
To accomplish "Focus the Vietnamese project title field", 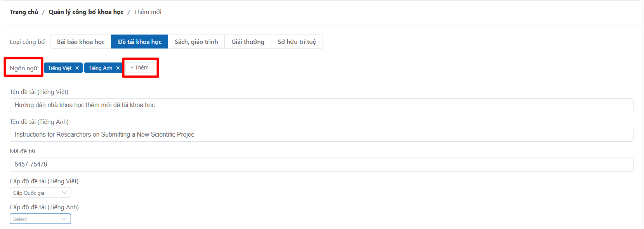I will (x=321, y=105).
